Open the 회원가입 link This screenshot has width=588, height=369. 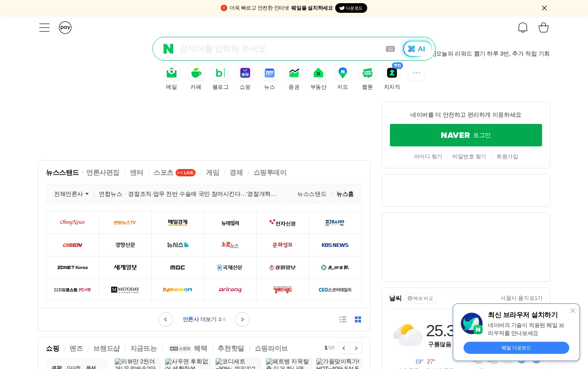(x=507, y=157)
